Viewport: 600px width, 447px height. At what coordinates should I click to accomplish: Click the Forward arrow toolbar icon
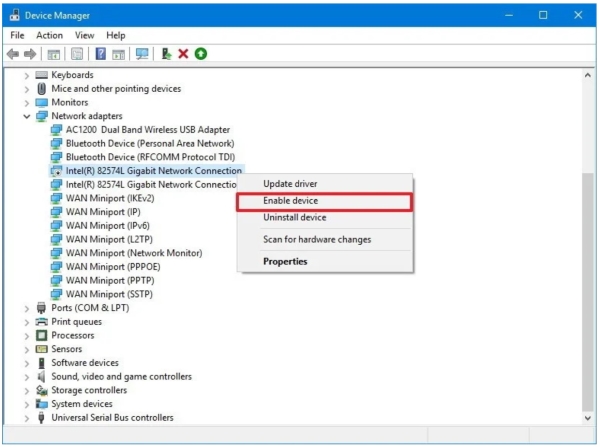30,54
